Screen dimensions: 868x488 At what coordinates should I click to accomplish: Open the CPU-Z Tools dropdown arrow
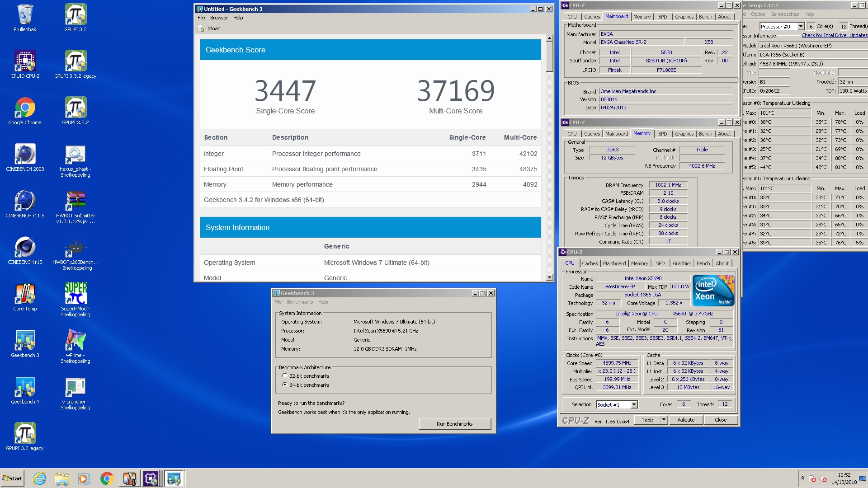point(664,420)
